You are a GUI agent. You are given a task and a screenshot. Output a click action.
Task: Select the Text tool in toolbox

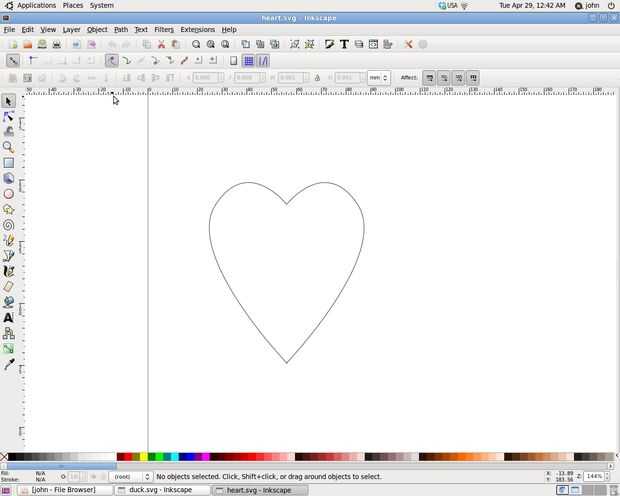coord(9,318)
